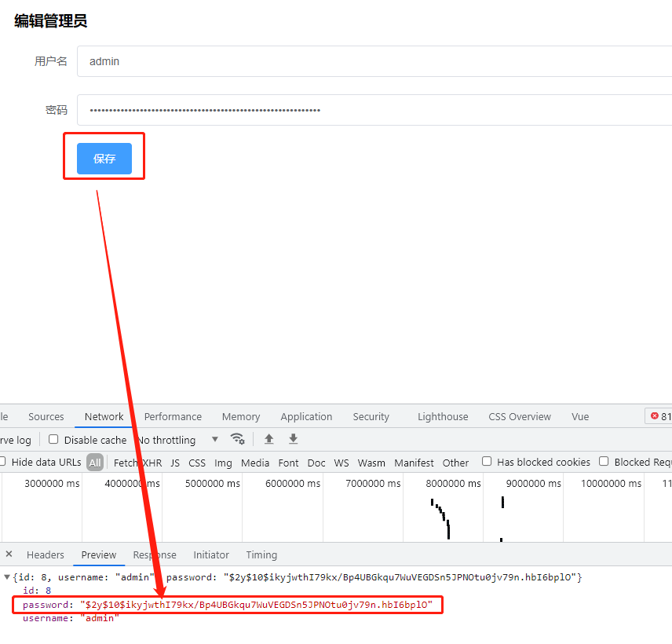Screen dimensions: 672x644
Task: Click the import HAR file icon
Action: pyautogui.click(x=271, y=440)
